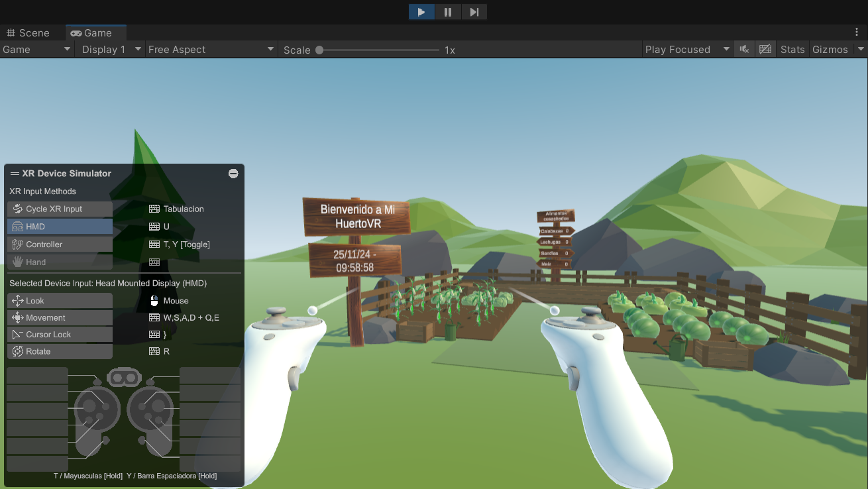The width and height of the screenshot is (868, 489).
Task: Open the Game view three-dot options menu
Action: tap(857, 32)
